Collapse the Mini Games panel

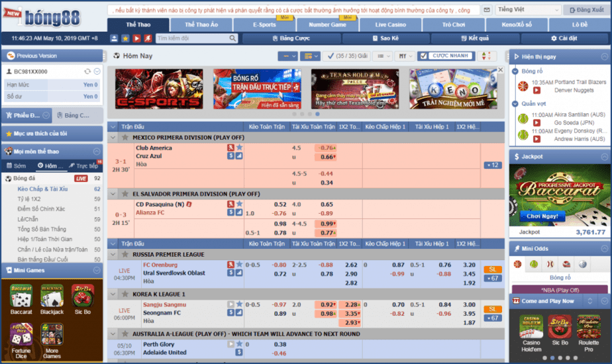97,270
